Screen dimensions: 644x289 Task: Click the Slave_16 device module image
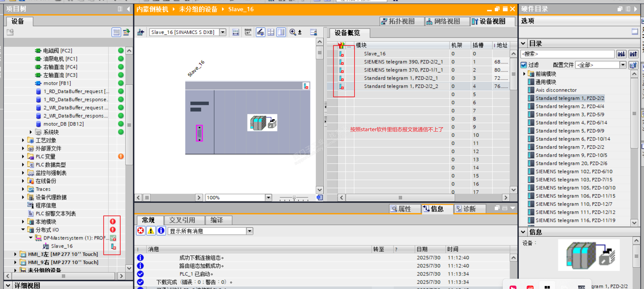click(x=262, y=123)
